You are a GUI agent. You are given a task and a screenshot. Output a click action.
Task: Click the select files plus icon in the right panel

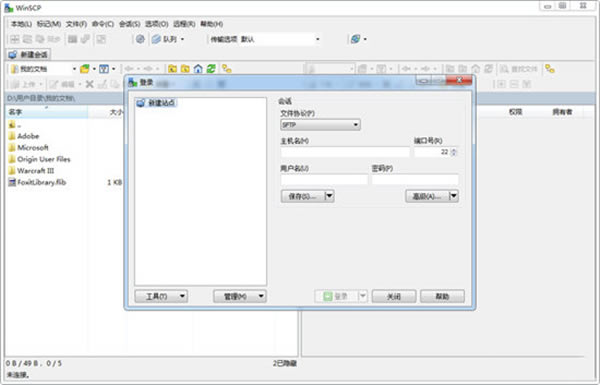(501, 84)
